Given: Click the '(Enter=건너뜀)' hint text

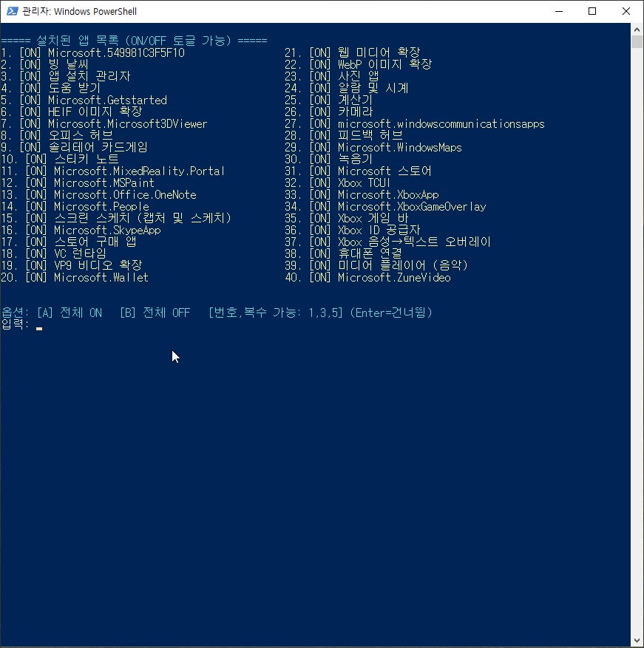Looking at the screenshot, I should tap(391, 313).
